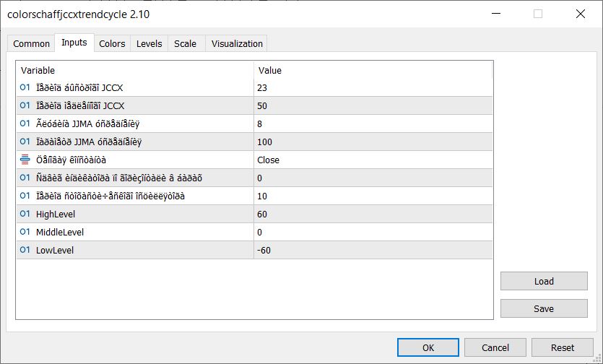Select the HighLevel value 60
This screenshot has width=603, height=364.
373,214
